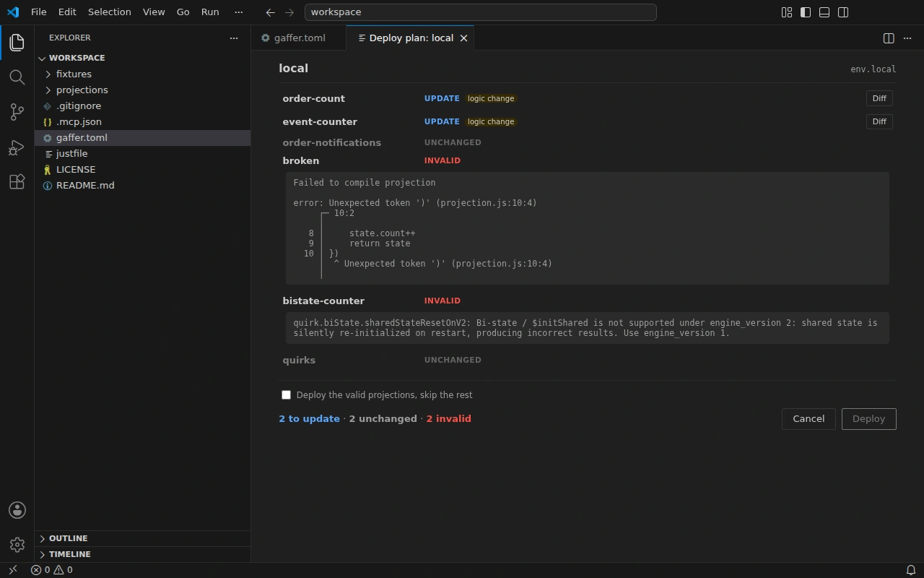The image size is (924, 578).
Task: Click the Split Editor Right icon
Action: pos(889,38)
